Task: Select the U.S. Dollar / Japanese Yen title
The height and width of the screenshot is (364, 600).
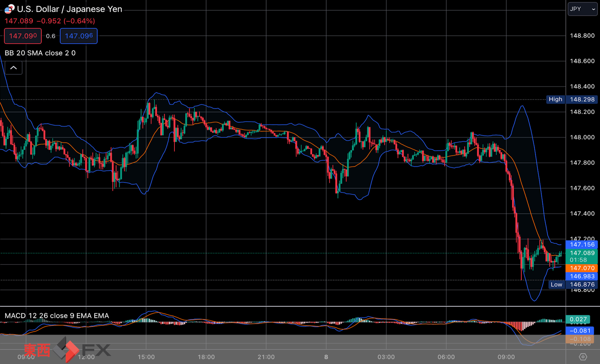Action: (69, 9)
